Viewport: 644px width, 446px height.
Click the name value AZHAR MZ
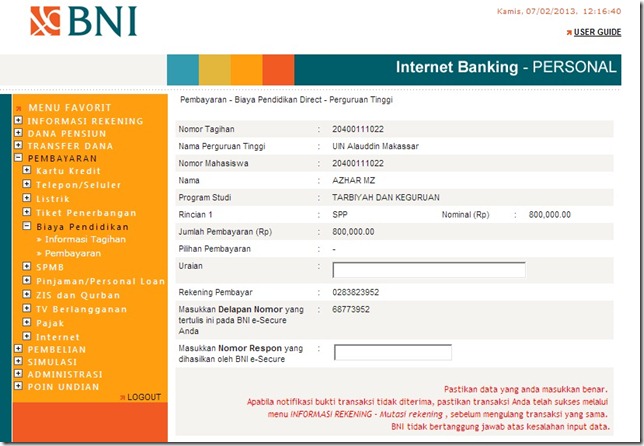coord(354,180)
